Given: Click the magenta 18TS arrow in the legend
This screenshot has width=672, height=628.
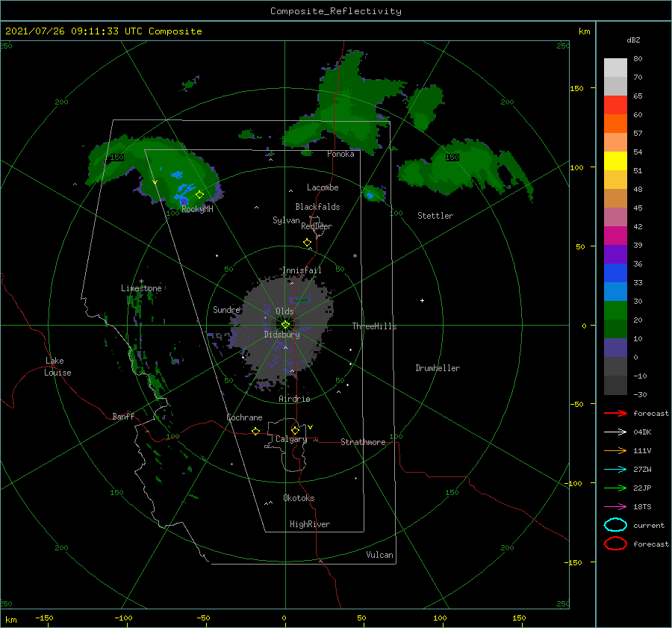Looking at the screenshot, I should tap(615, 507).
